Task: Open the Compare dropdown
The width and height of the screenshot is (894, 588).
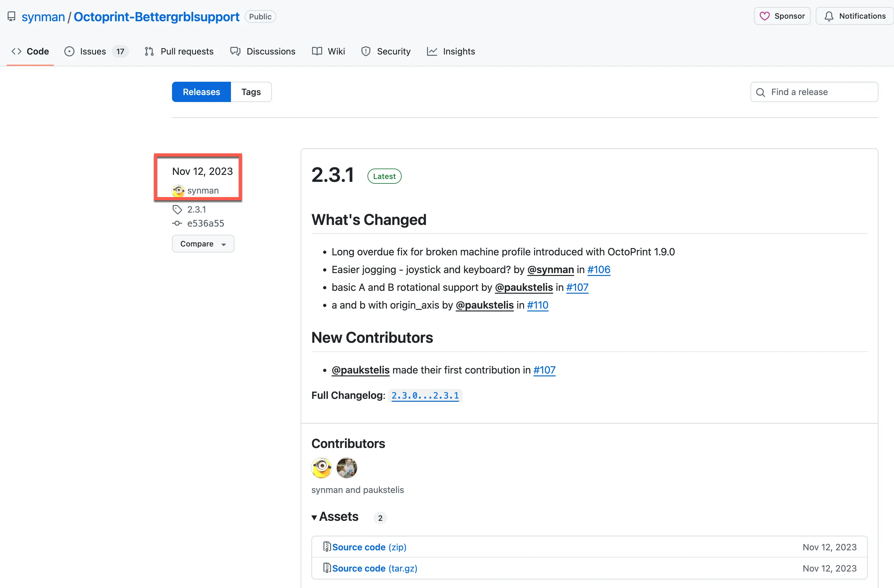Action: pos(203,244)
